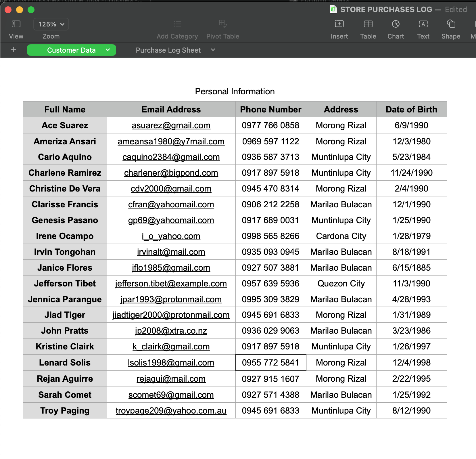The height and width of the screenshot is (459, 476).
Task: Open the jflo1985@gmail.com link
Action: pos(171,268)
